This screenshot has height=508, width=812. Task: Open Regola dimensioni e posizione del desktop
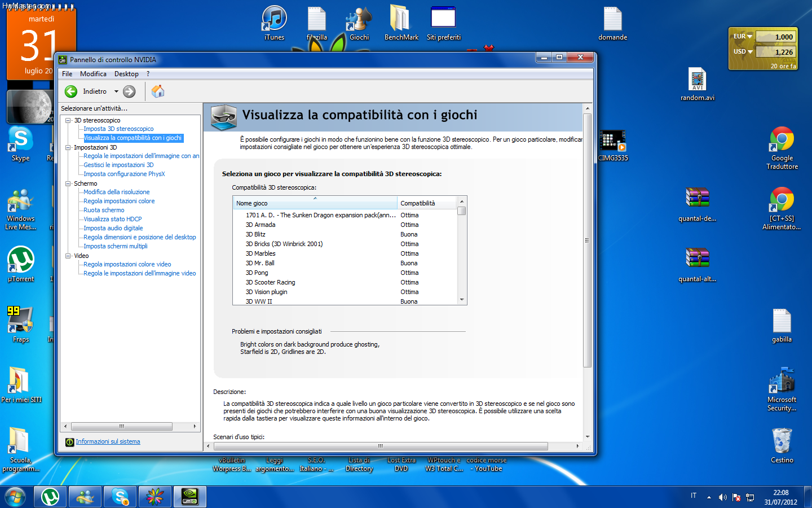[140, 237]
